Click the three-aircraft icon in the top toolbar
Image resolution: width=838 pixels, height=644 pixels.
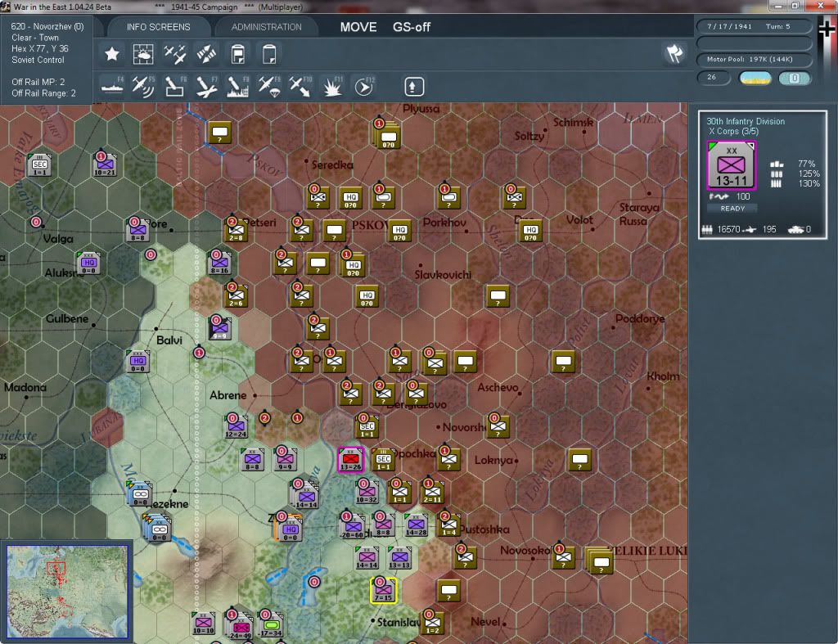click(175, 54)
